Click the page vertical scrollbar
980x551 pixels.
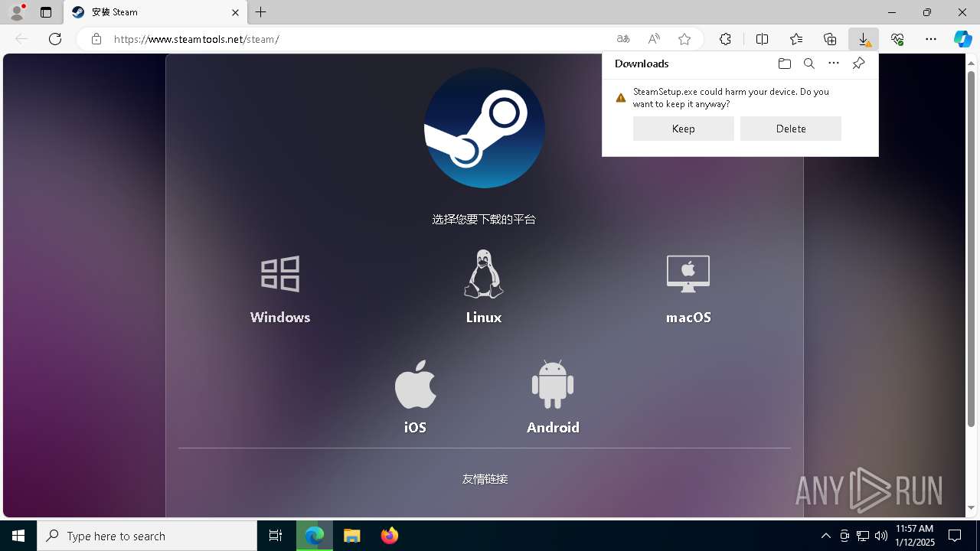pos(971,247)
